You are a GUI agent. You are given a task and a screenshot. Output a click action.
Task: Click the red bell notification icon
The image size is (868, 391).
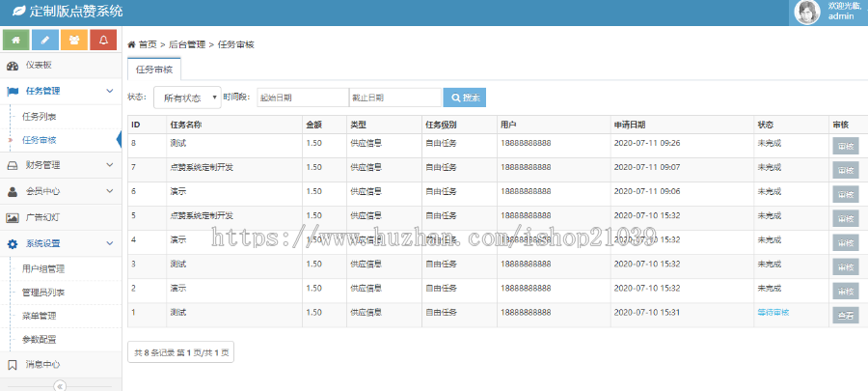click(103, 40)
